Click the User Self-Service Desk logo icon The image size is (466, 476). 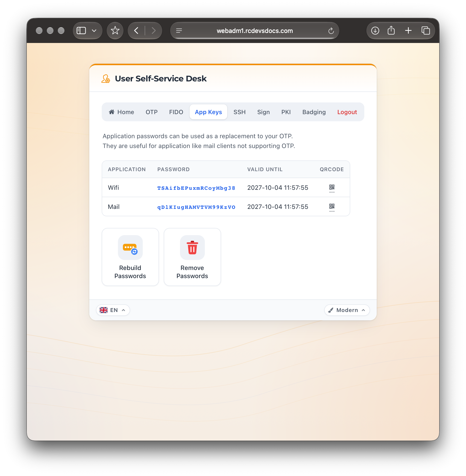106,79
